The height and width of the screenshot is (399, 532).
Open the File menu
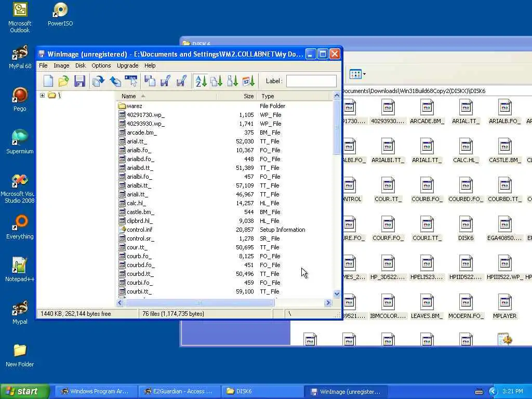pos(43,65)
